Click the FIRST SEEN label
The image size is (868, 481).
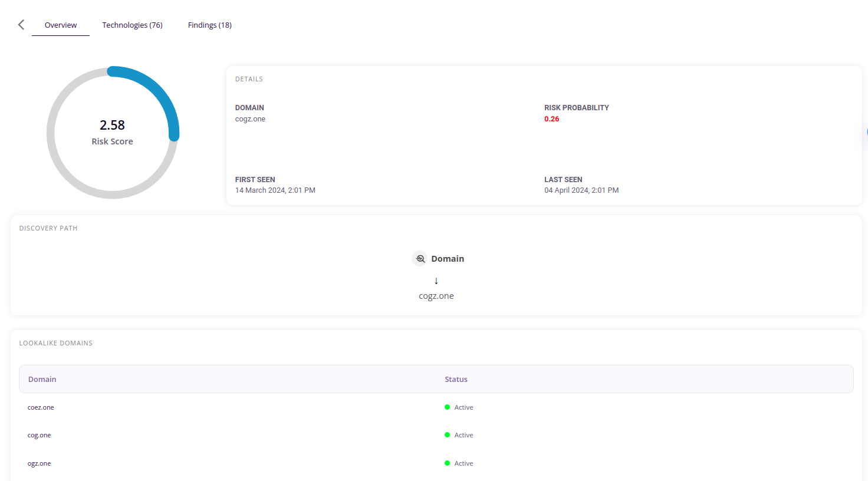pos(255,180)
